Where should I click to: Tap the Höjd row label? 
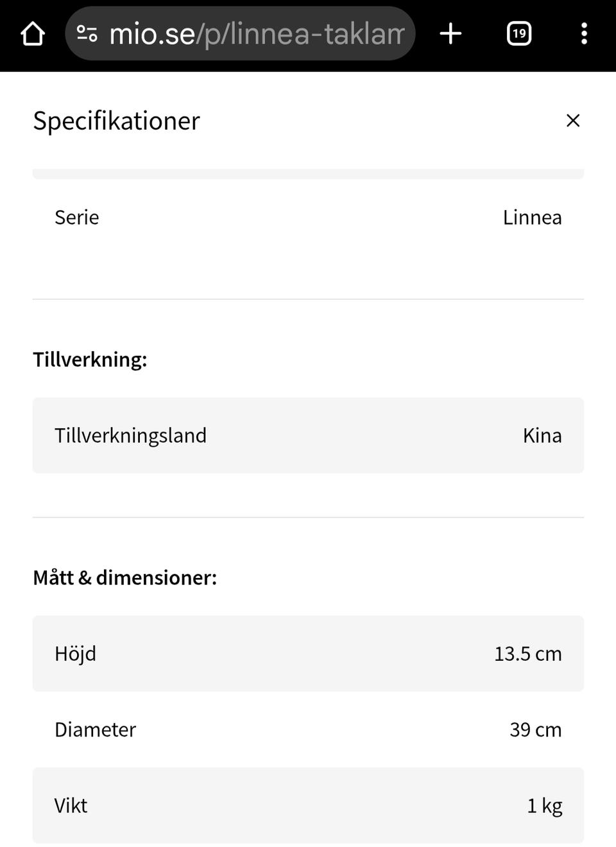tap(76, 654)
